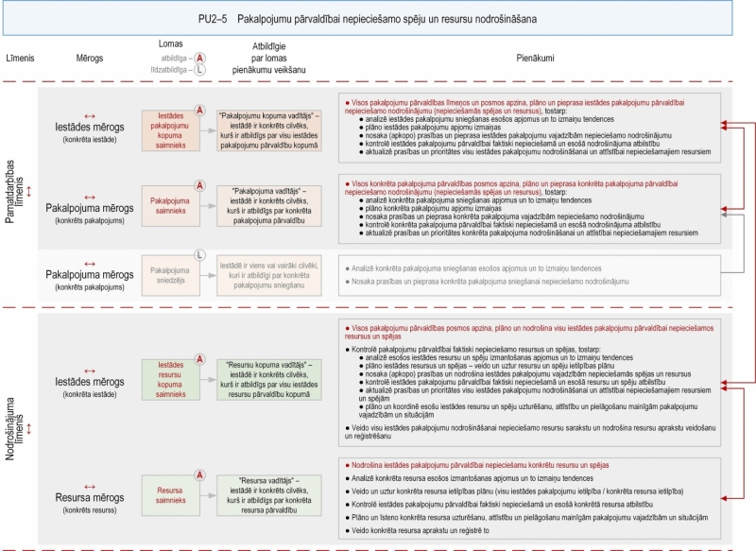Click grey arrow right of Pakalpojuma saimnieks box
Viewport: 756px width, 551px height.
[x=208, y=206]
